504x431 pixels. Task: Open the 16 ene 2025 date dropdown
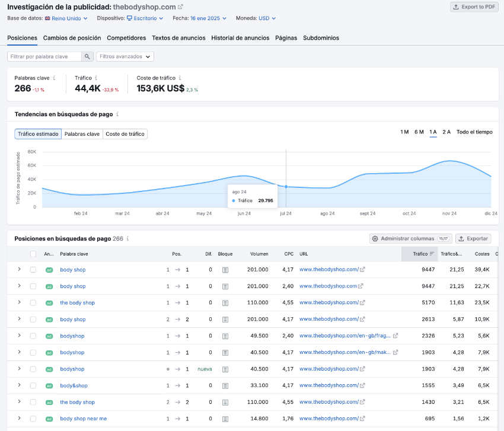(208, 18)
